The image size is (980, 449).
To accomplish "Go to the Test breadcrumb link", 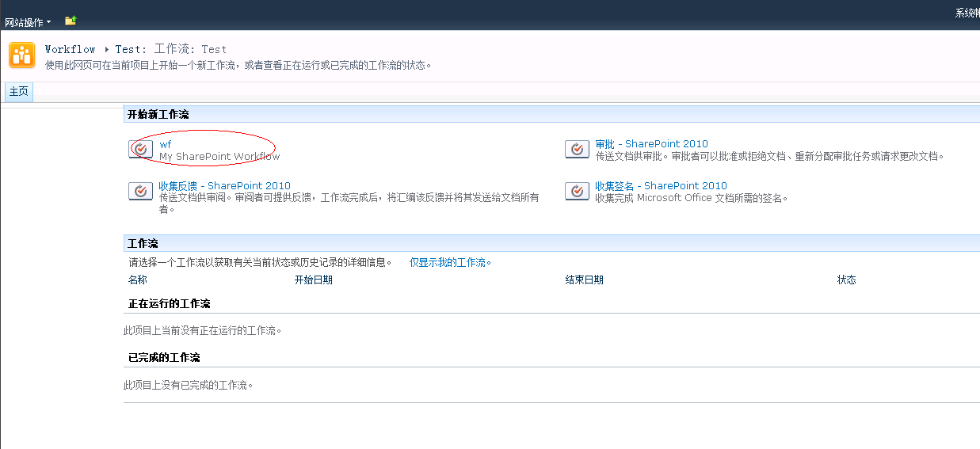I will coord(128,49).
